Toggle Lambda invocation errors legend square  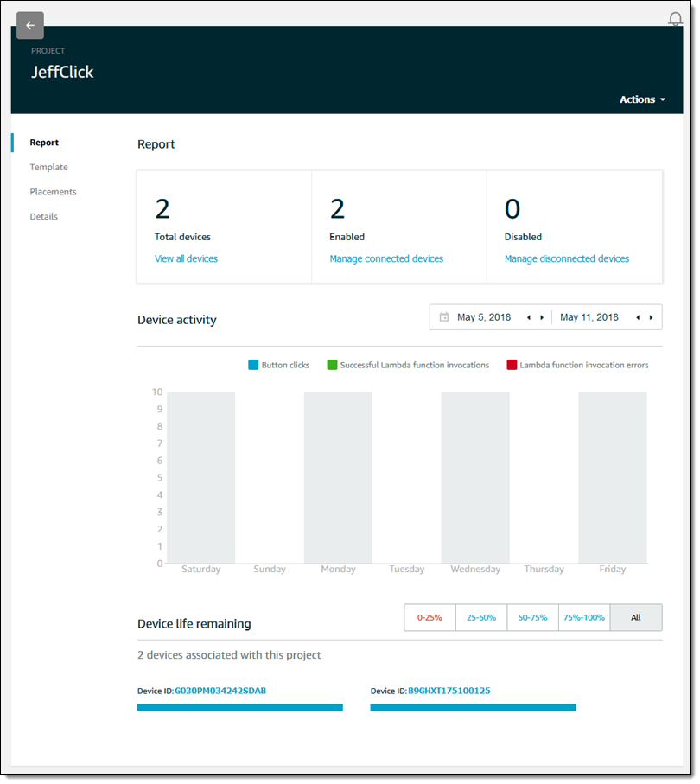512,365
